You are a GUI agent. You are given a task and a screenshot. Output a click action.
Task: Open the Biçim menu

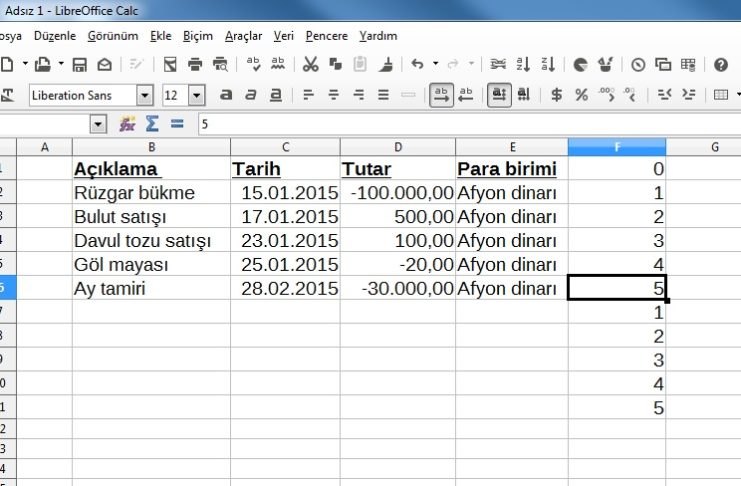198,36
